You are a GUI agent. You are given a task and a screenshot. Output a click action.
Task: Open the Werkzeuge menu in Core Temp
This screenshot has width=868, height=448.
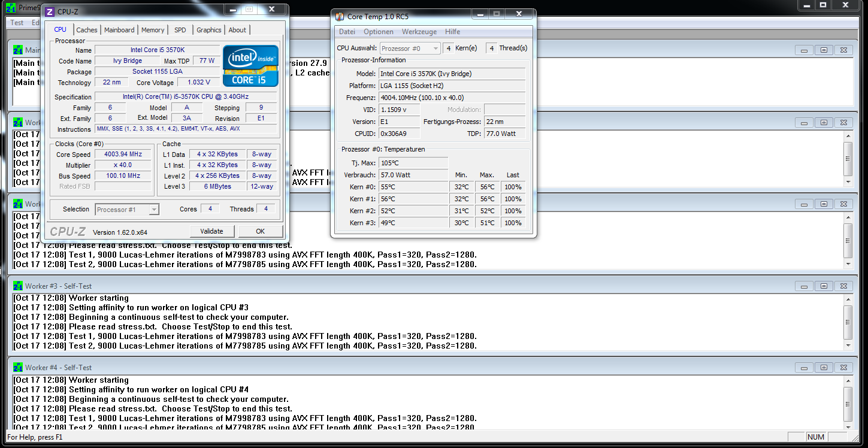[x=419, y=32]
